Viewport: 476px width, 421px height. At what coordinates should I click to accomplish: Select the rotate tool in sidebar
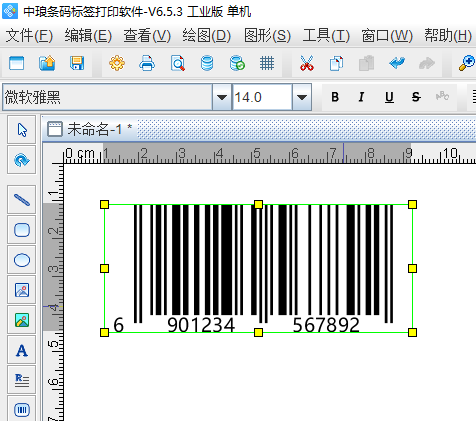pos(22,160)
